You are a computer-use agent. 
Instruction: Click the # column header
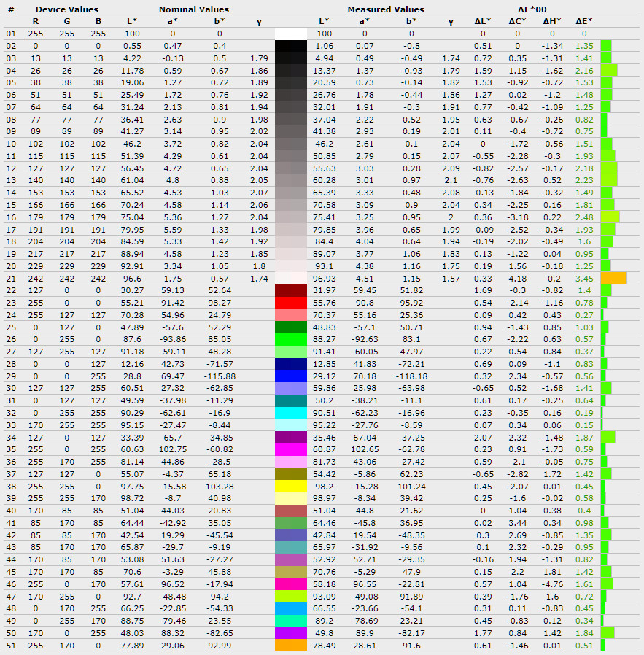pos(10,9)
